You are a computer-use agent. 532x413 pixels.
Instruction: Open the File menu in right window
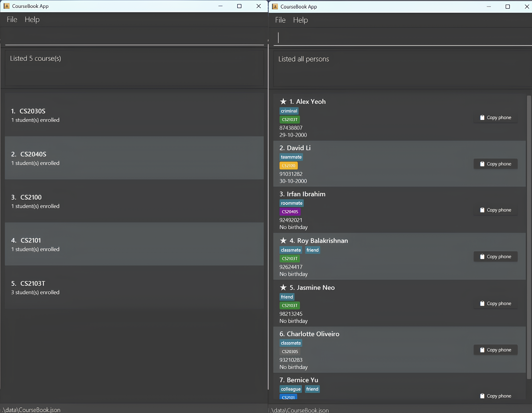coord(280,20)
